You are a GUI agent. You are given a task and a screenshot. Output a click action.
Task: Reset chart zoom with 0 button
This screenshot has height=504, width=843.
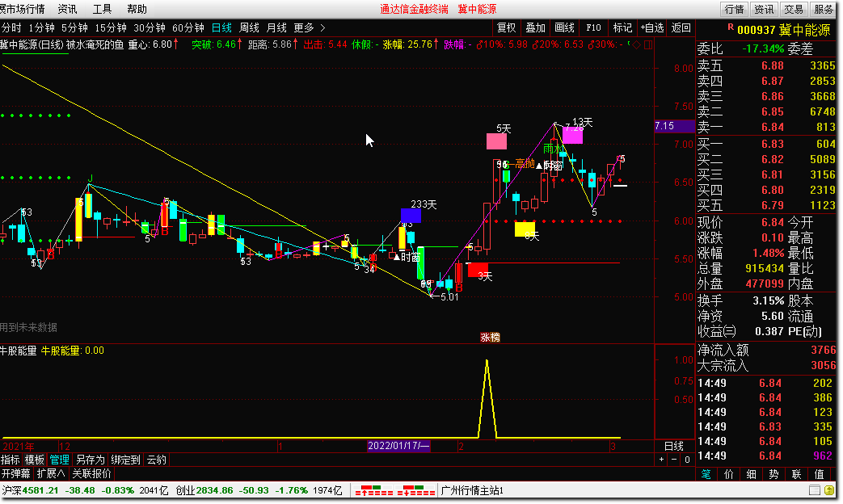coord(687,460)
